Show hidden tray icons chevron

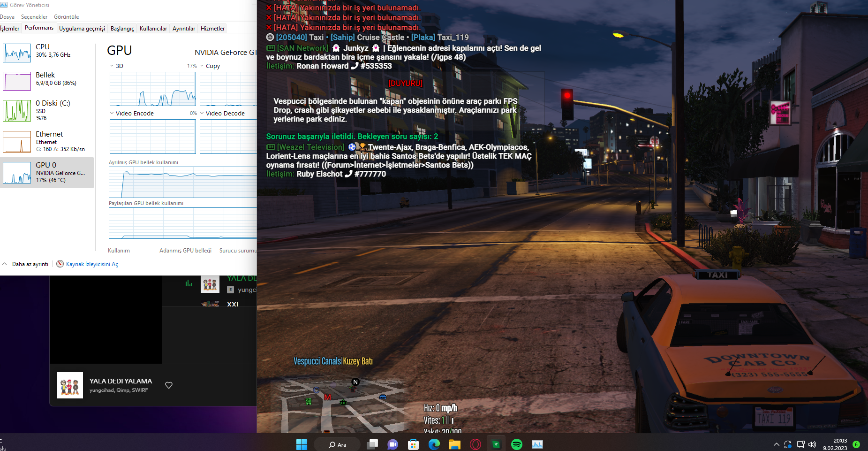(x=776, y=444)
